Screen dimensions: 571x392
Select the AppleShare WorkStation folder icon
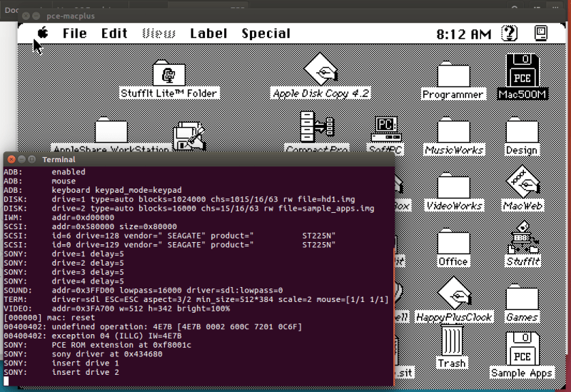pos(111,130)
